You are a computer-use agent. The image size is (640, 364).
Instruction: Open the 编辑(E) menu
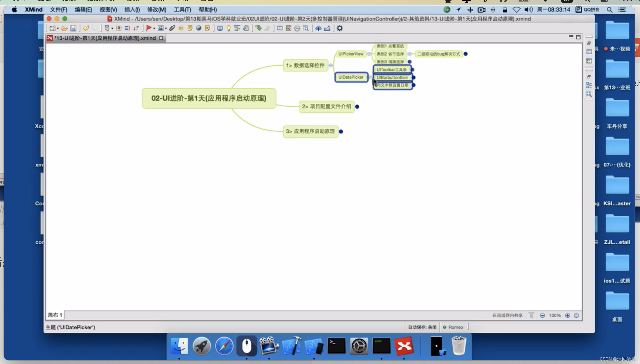click(83, 9)
